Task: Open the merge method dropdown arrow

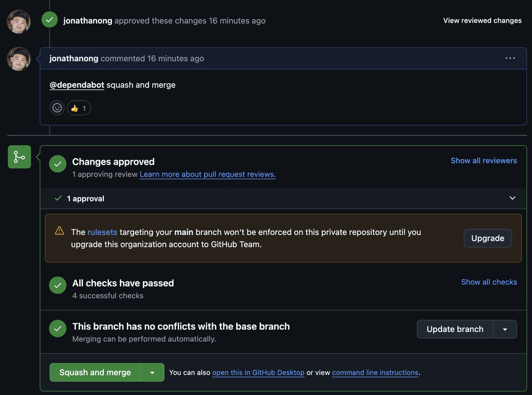Action: (152, 372)
